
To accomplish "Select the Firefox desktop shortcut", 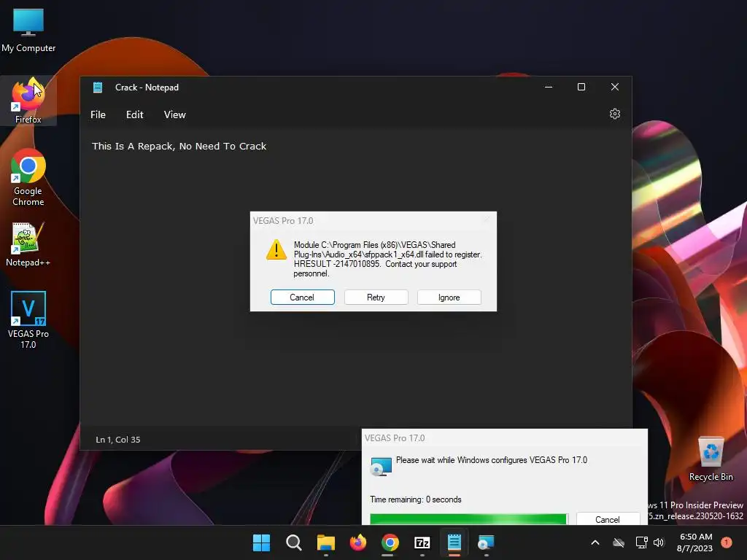I will pos(28,101).
